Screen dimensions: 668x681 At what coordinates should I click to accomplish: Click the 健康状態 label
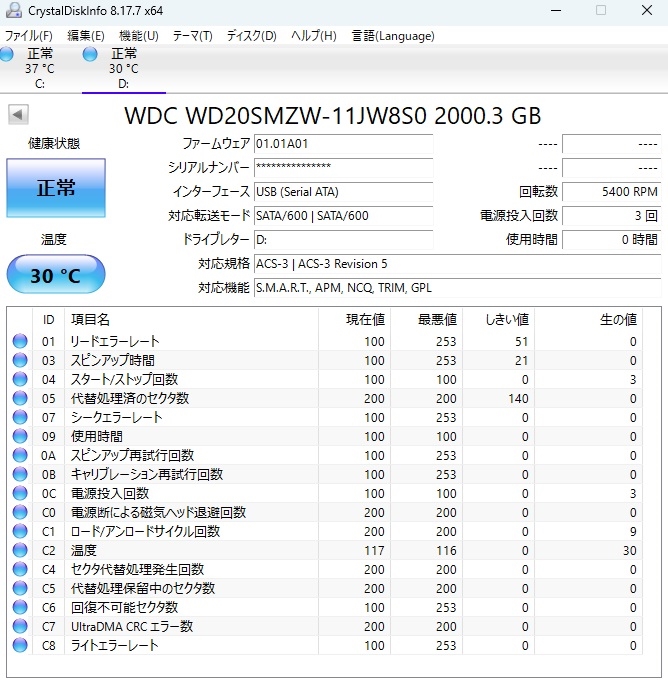54,143
